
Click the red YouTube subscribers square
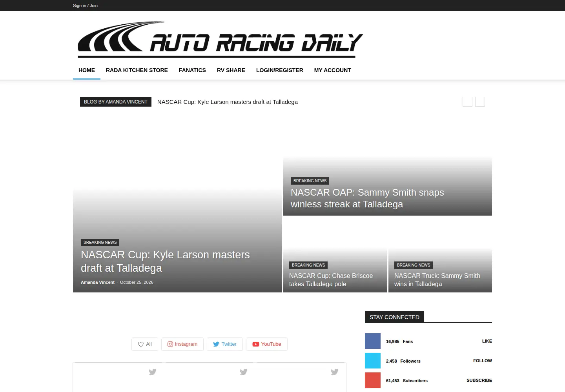point(373,380)
